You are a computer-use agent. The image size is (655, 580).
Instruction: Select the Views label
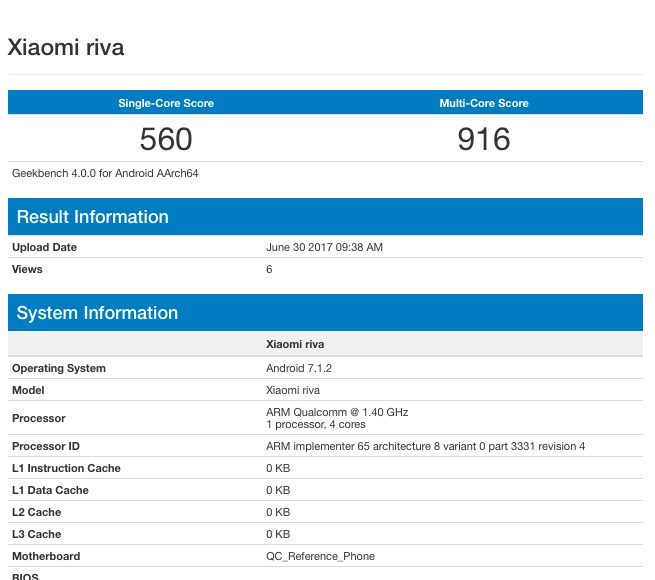[27, 269]
